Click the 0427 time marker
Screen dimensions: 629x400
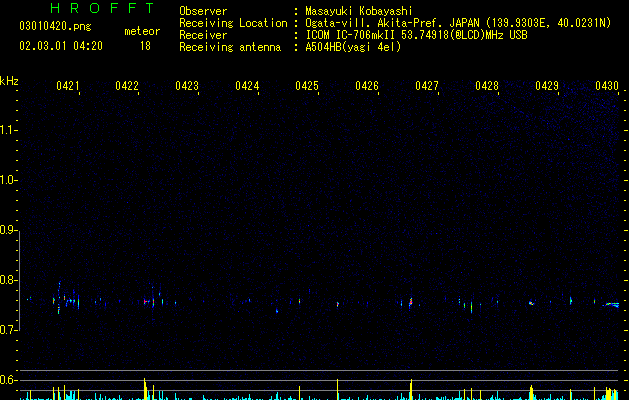point(427,85)
